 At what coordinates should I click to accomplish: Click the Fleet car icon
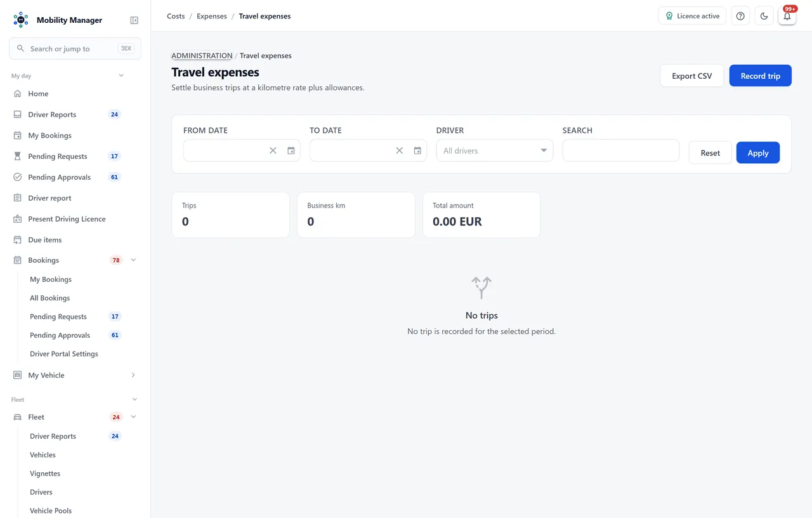(18, 417)
